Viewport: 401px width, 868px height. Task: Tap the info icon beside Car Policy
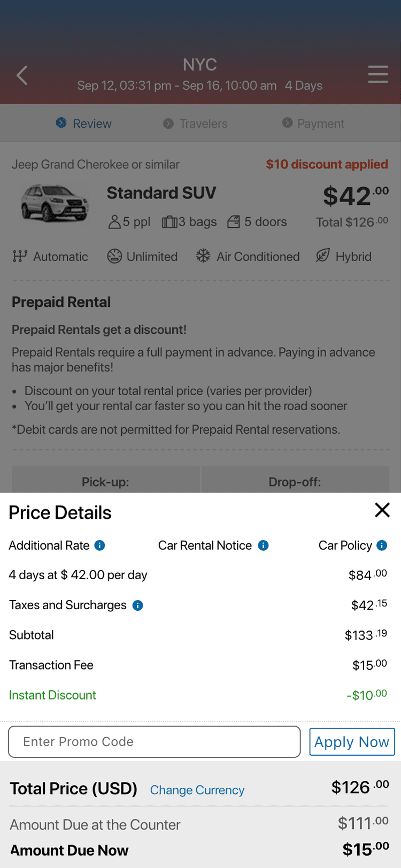[x=382, y=546]
